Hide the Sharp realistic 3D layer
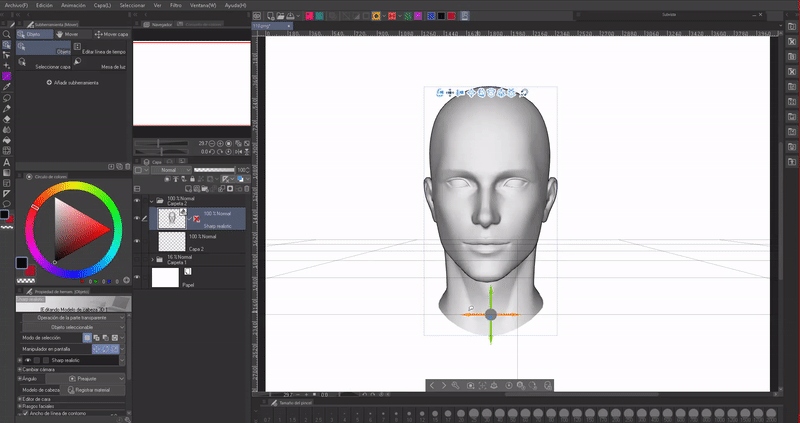 pos(138,218)
